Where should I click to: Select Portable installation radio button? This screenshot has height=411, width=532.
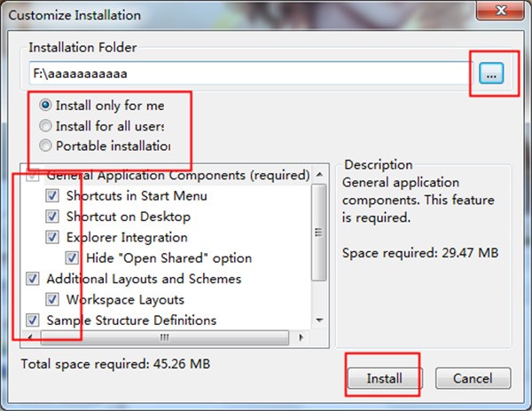point(45,146)
